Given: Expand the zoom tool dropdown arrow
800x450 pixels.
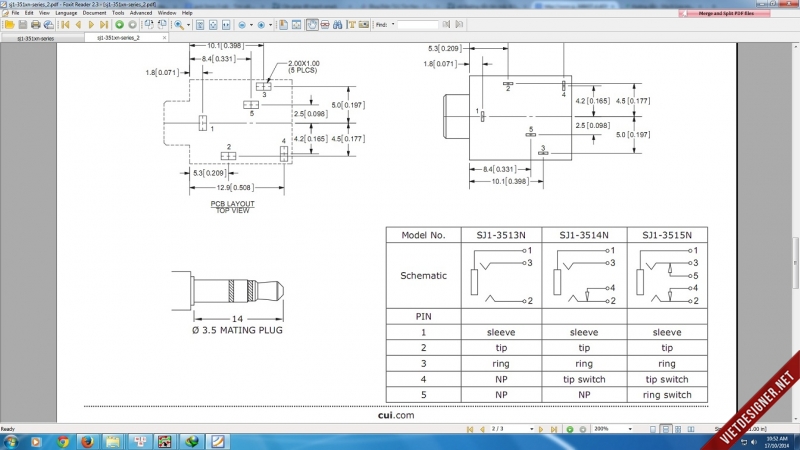Looking at the screenshot, I should point(188,23).
